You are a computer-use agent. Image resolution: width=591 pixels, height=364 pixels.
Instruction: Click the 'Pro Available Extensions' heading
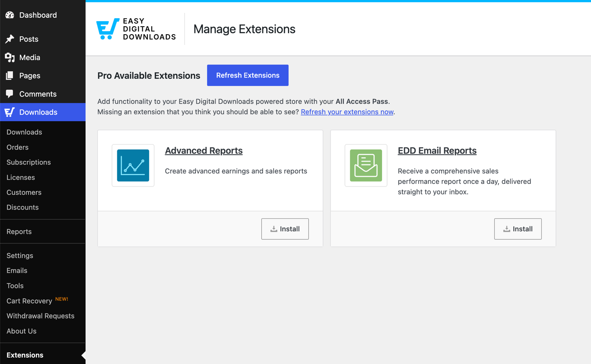[149, 76]
